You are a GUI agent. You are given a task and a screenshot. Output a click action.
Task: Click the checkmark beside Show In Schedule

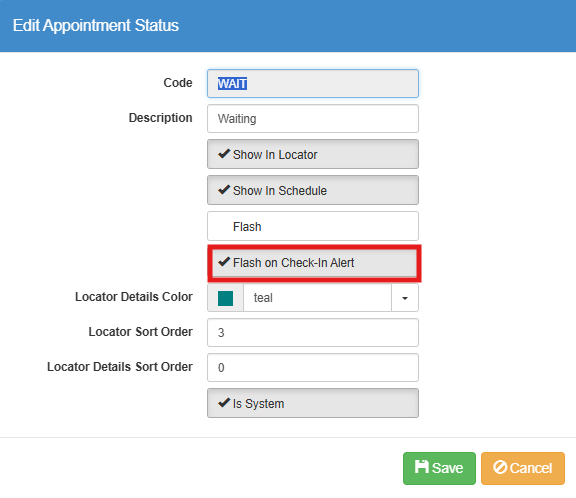224,190
